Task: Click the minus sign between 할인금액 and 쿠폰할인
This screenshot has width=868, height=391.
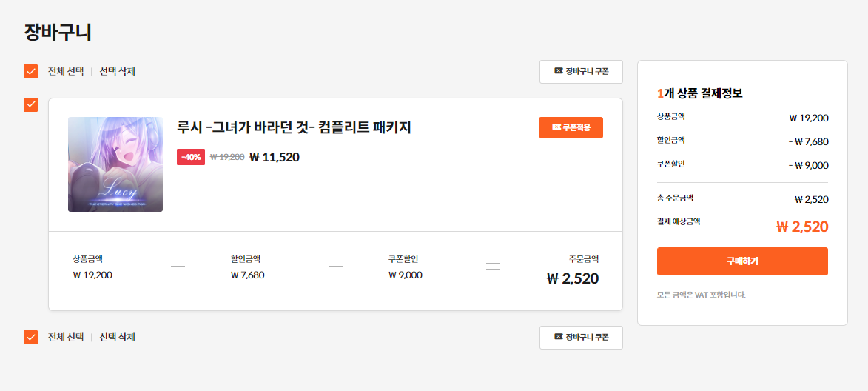Action: (x=335, y=267)
